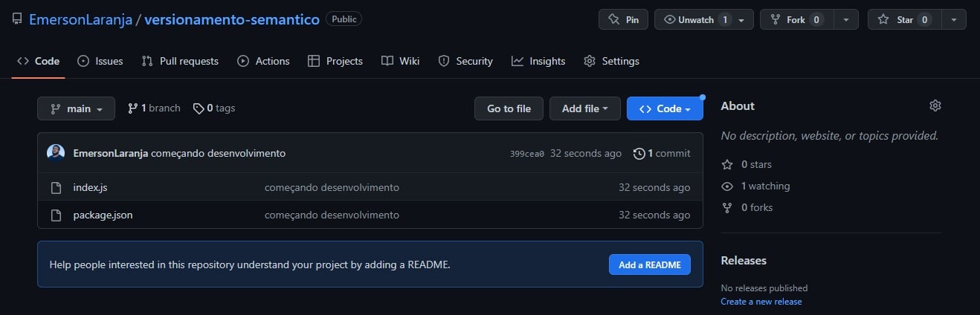980x315 pixels.
Task: Click the Issues circle icon
Action: (x=83, y=61)
